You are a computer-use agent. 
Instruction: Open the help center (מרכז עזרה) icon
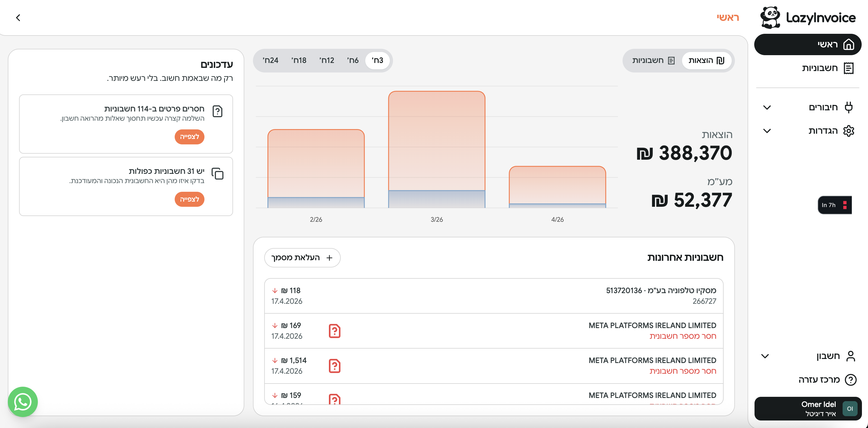coord(850,380)
